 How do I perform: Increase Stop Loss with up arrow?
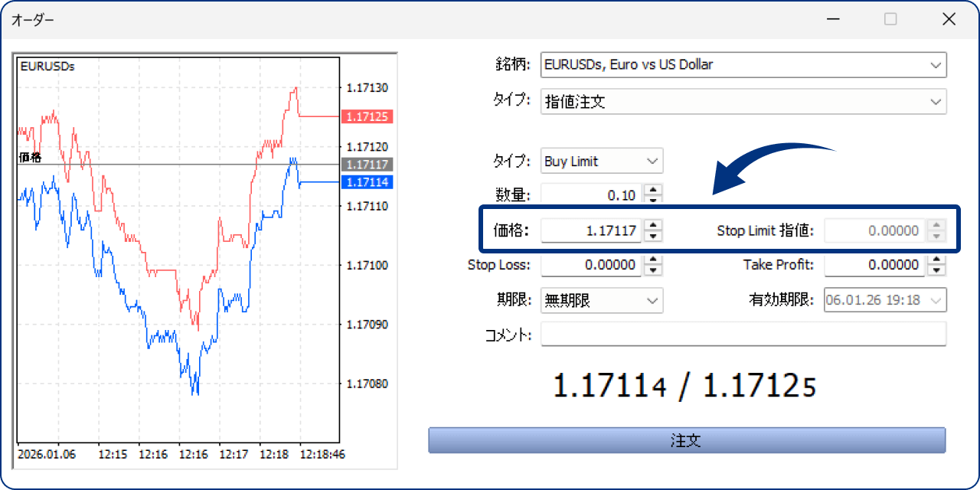point(652,260)
